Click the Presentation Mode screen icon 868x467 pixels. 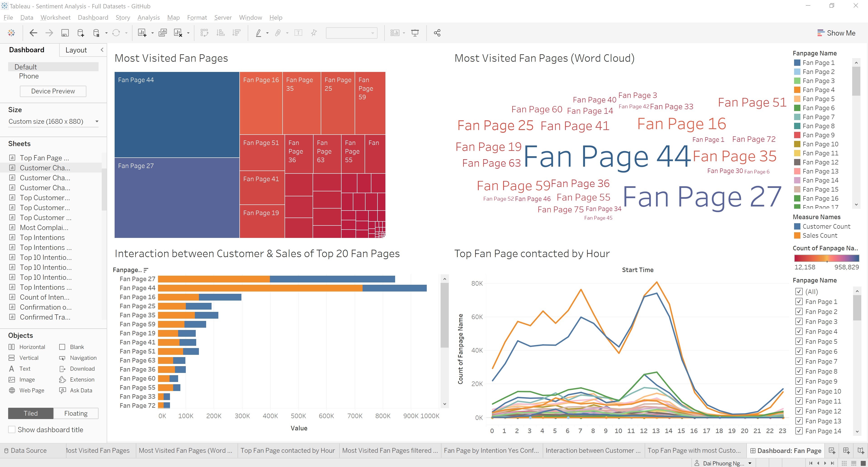pyautogui.click(x=415, y=33)
